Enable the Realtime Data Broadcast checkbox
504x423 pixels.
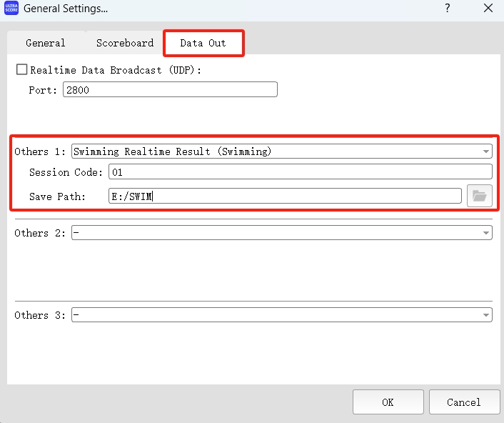(x=21, y=70)
